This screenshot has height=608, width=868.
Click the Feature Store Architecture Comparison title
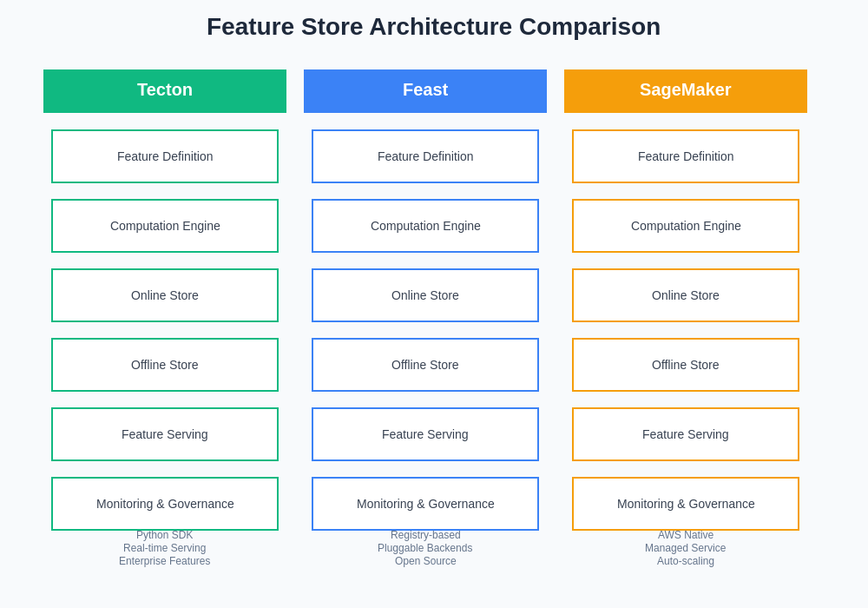pyautogui.click(x=433, y=27)
